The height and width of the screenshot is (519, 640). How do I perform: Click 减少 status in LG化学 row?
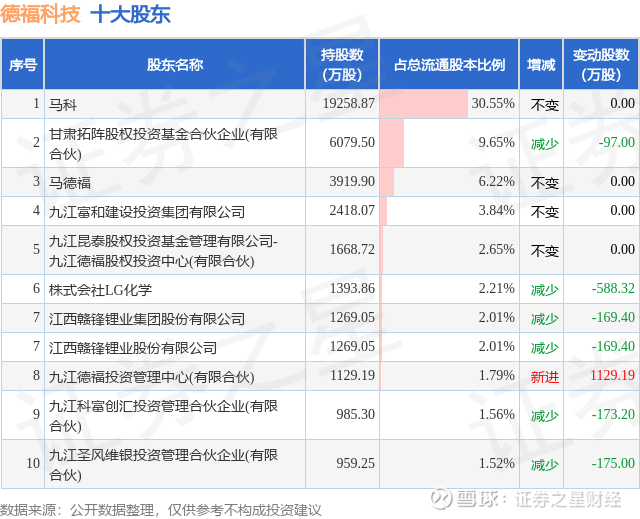tap(544, 290)
